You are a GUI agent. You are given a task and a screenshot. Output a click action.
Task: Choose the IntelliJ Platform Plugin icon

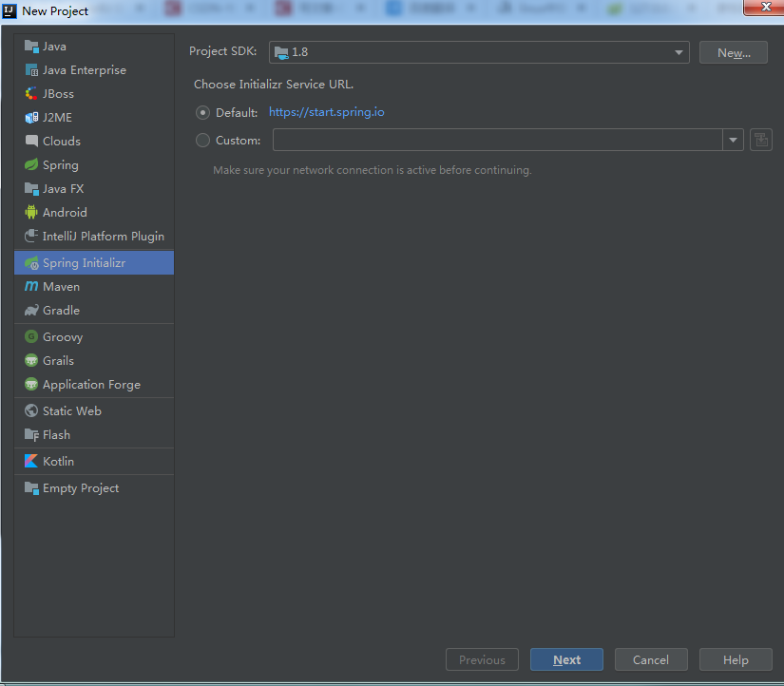click(31, 236)
